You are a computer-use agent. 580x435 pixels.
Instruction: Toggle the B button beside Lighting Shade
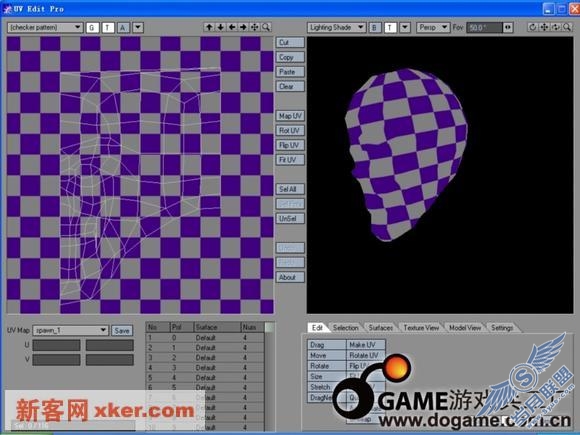pos(374,28)
